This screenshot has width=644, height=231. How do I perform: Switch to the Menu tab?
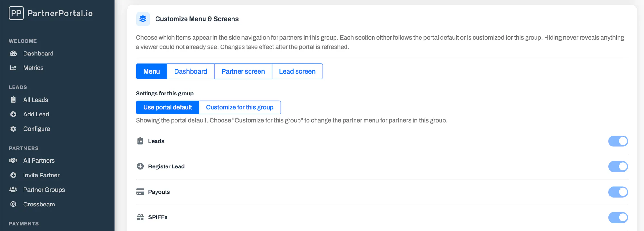pyautogui.click(x=152, y=71)
